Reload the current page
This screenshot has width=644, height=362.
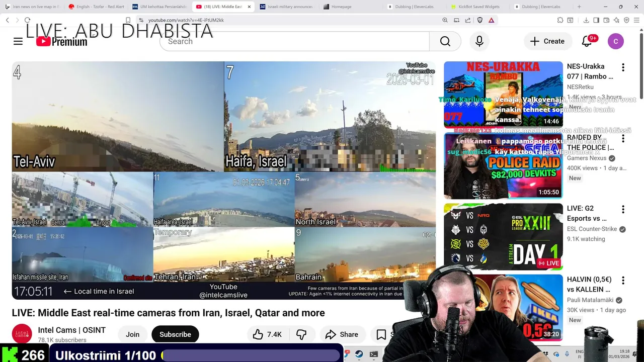[27, 20]
